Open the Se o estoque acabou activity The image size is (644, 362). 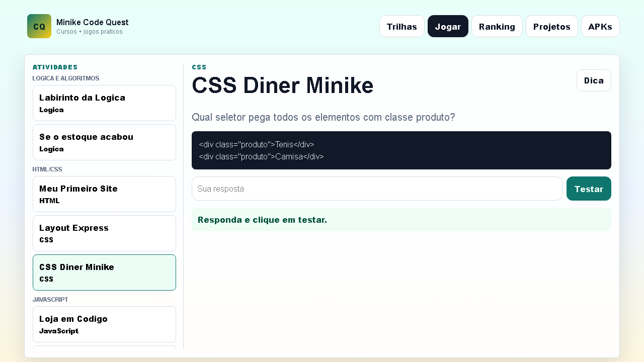coord(104,142)
